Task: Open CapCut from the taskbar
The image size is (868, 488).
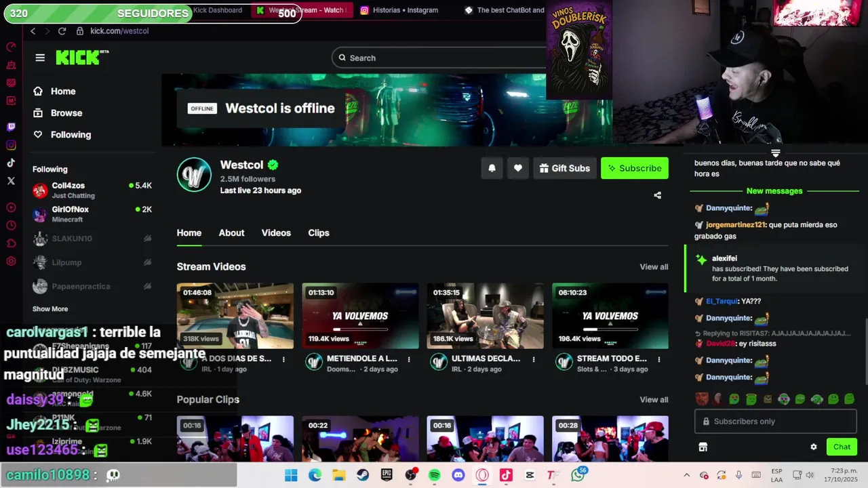Action: (x=530, y=475)
